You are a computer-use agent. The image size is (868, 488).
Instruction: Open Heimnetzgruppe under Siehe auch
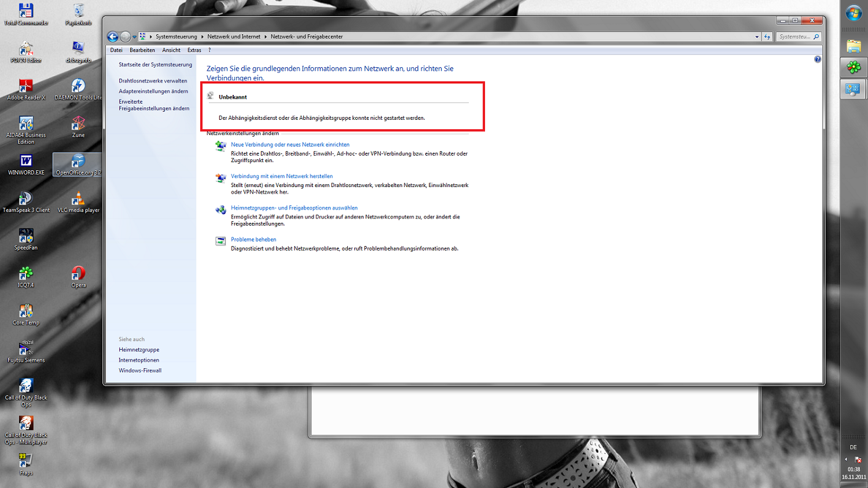(x=139, y=350)
